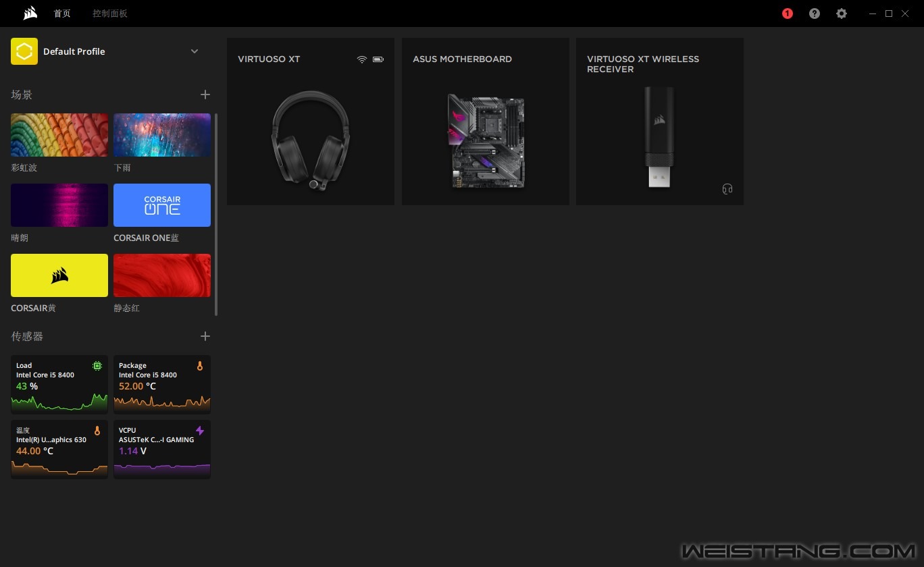Click wireless signal icon on Virtuoso XT card
Image resolution: width=924 pixels, height=567 pixels.
coord(362,59)
